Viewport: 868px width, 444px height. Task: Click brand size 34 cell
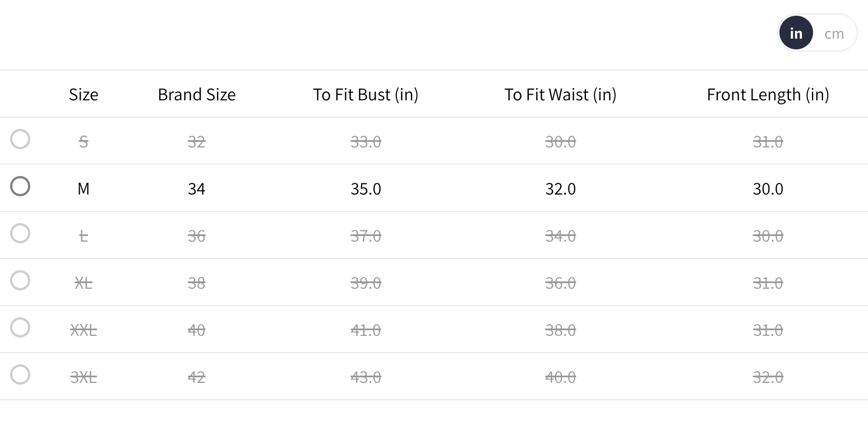(197, 189)
